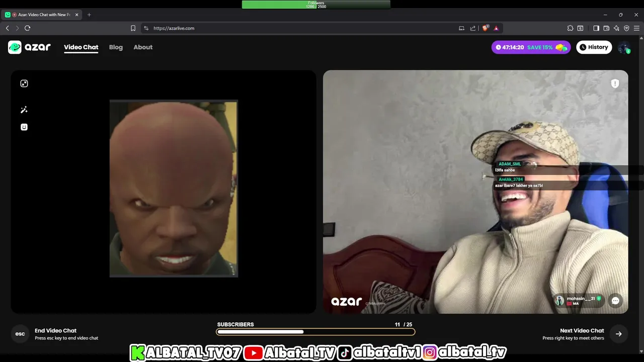Open Brave Shields lion icon
The height and width of the screenshot is (362, 644).
[485, 28]
